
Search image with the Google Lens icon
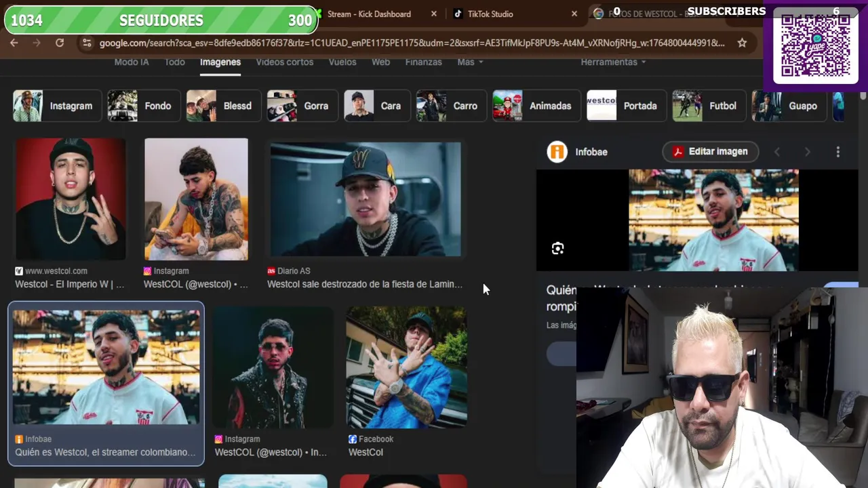557,249
